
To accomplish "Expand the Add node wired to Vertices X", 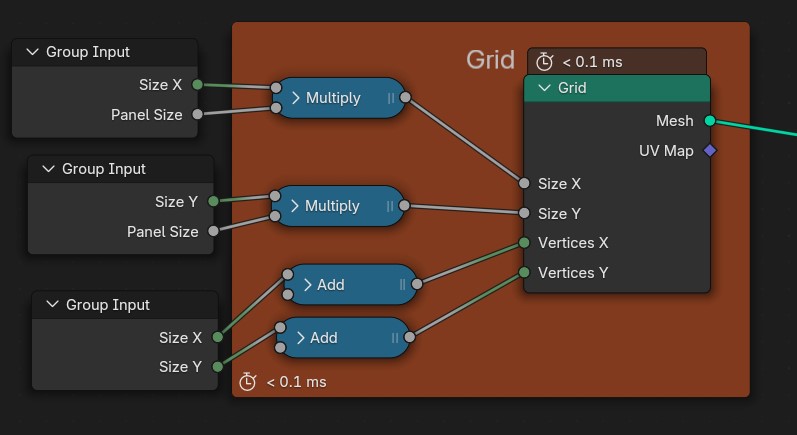I will pyautogui.click(x=308, y=285).
